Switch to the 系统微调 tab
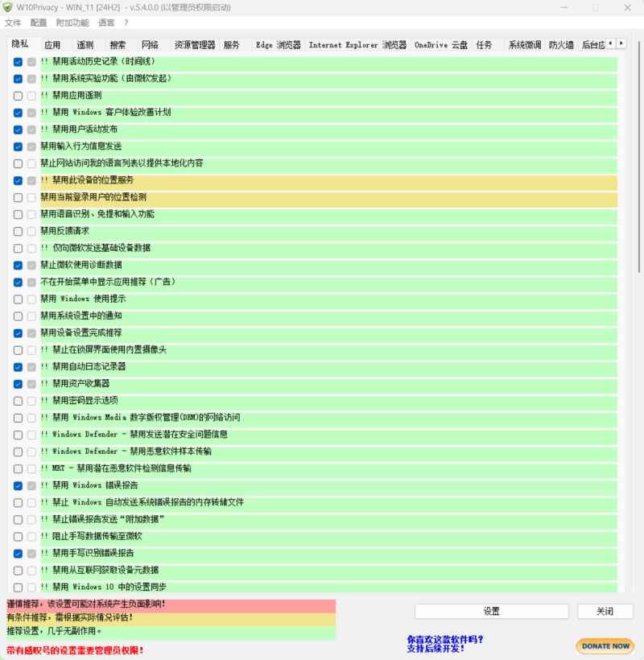 (x=525, y=45)
